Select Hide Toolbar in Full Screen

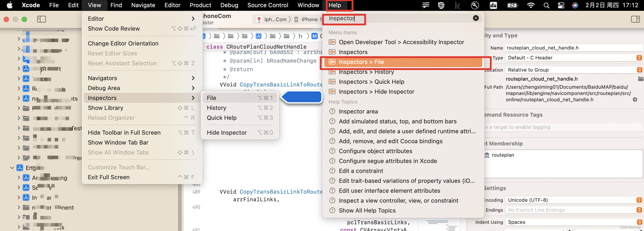pos(142,133)
